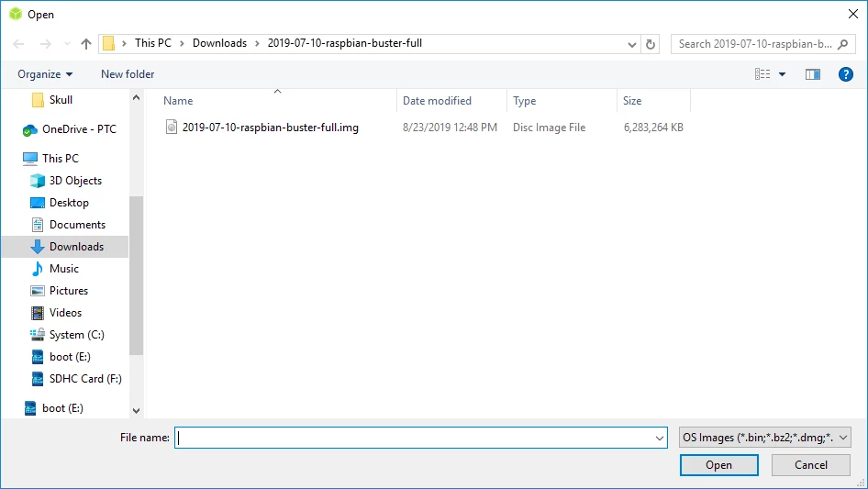Show the preview pane
Screen dimensions: 868x489
tap(813, 74)
